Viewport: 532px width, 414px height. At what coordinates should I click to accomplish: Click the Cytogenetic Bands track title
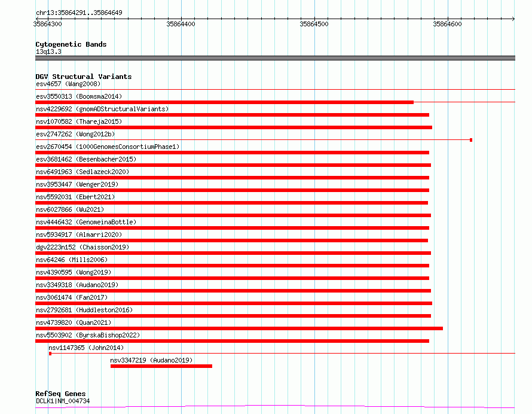pyautogui.click(x=71, y=44)
